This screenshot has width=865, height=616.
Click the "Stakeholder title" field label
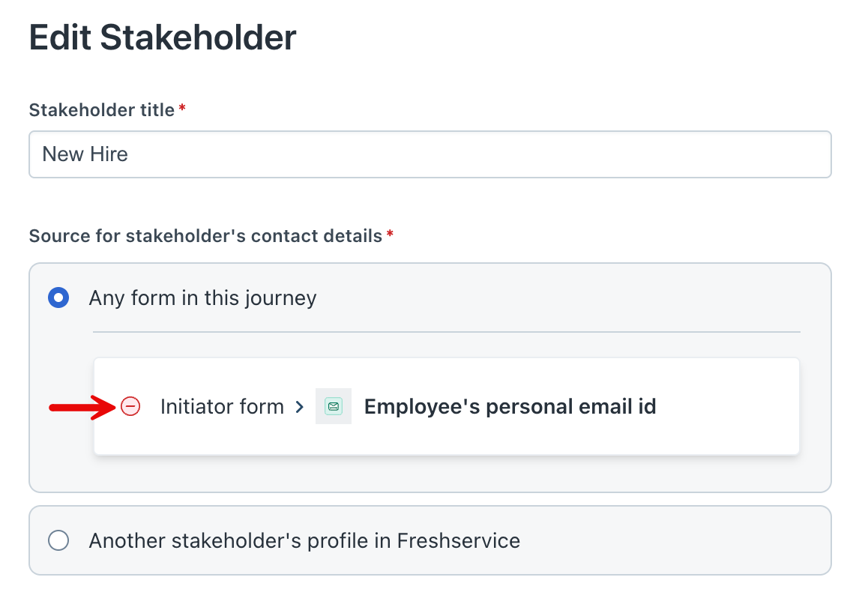[102, 110]
